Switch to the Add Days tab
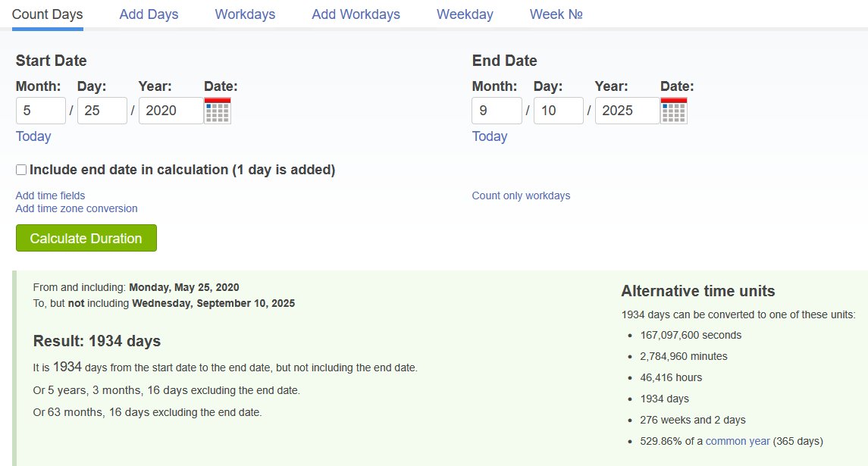The height and width of the screenshot is (466, 868). (x=149, y=14)
